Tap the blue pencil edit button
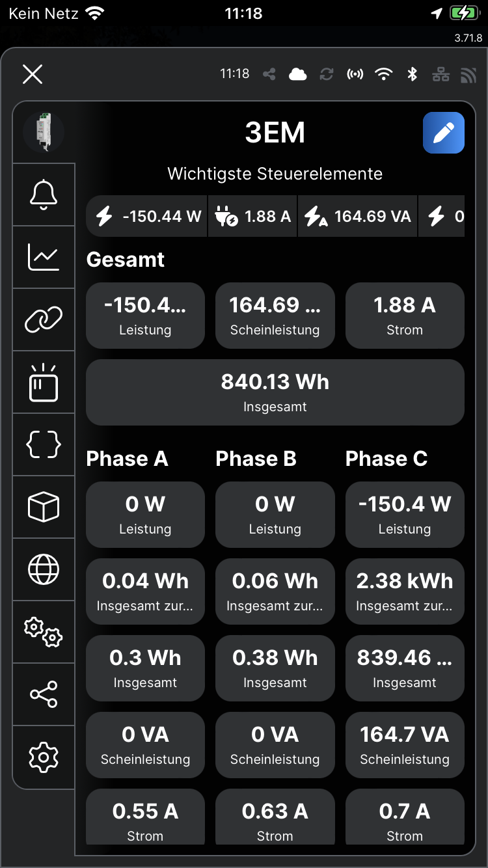This screenshot has width=488, height=868. point(443,133)
